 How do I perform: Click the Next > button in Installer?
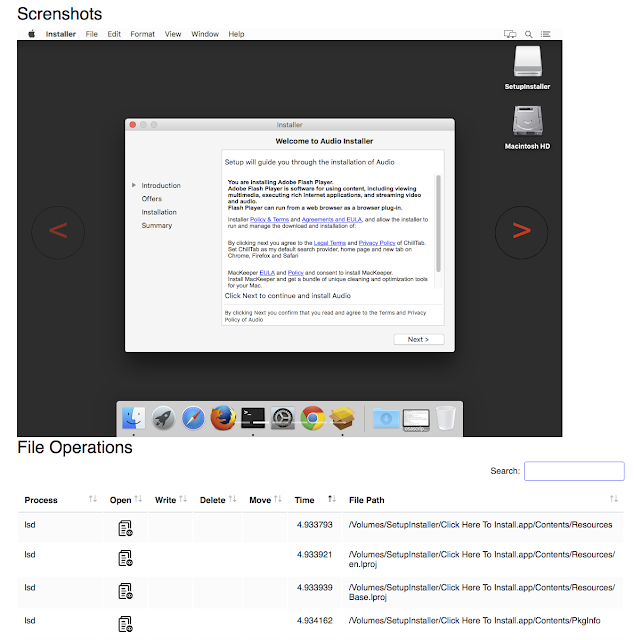point(418,339)
